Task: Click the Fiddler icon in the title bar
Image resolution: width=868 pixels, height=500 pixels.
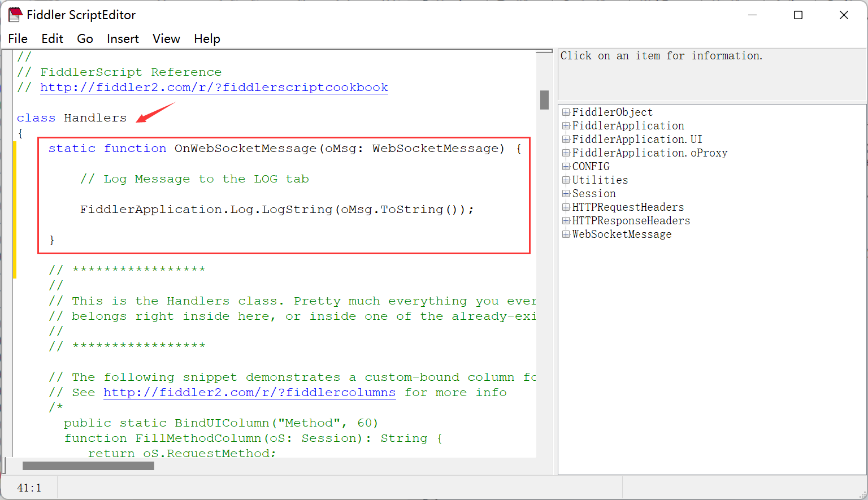Action: point(15,14)
